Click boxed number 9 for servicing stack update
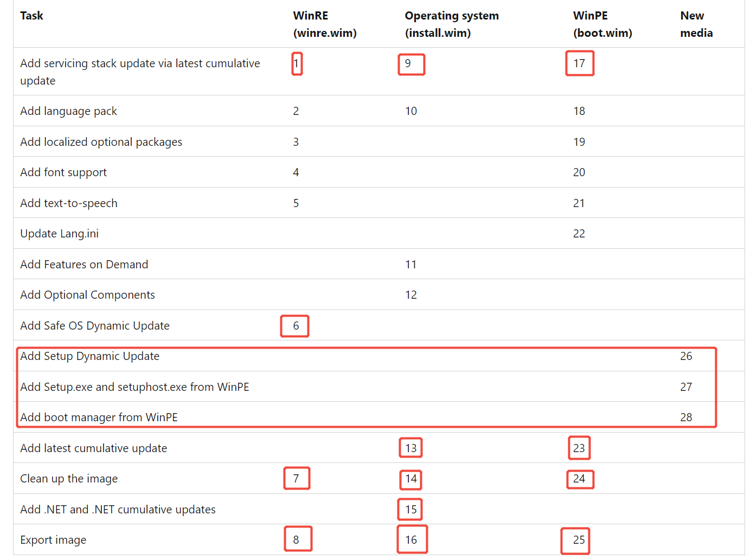Screen dimensions: 751x560 (411, 64)
